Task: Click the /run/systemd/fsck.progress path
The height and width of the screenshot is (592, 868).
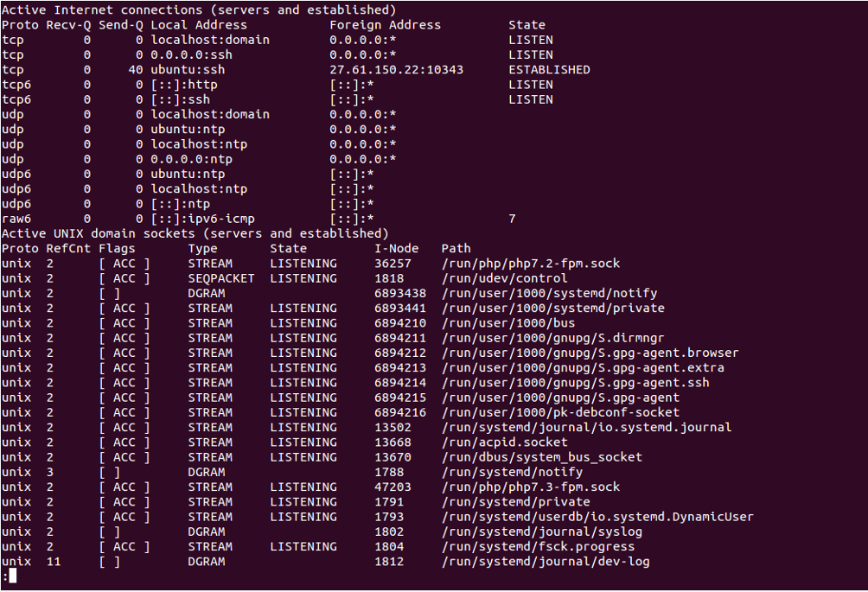Action: point(538,547)
